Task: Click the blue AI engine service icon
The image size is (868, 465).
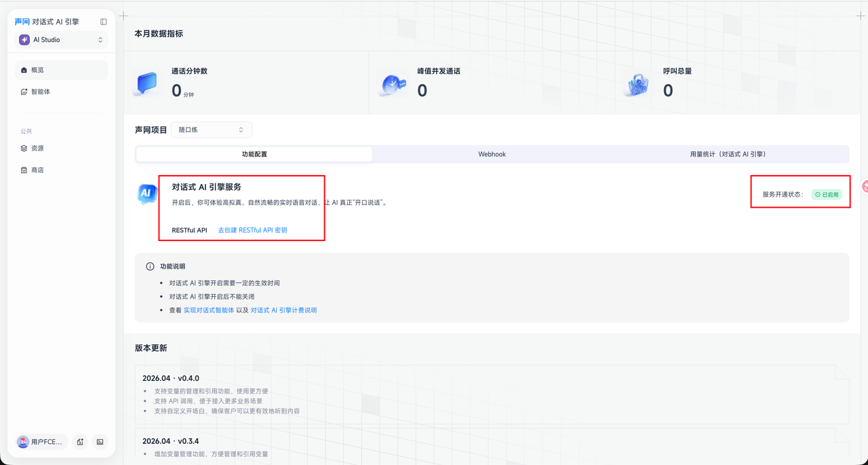Action: 147,193
